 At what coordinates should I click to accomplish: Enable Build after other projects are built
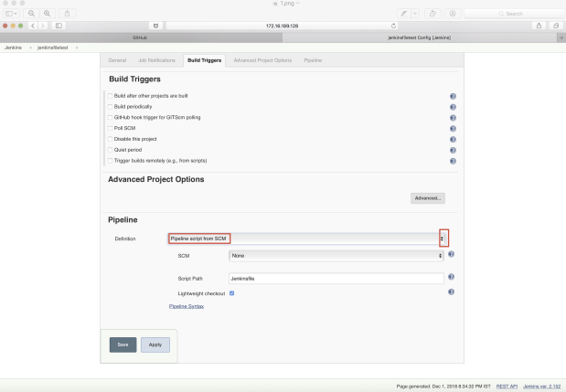pos(110,96)
